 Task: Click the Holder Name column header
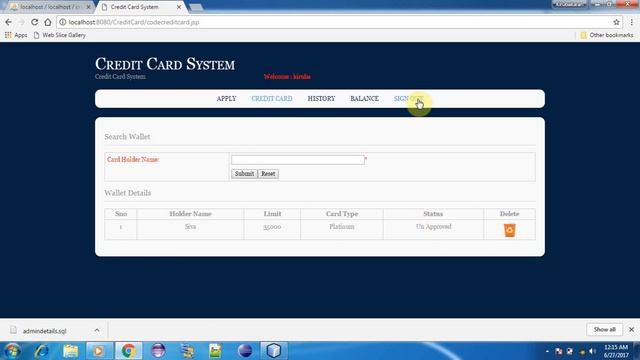(190, 214)
